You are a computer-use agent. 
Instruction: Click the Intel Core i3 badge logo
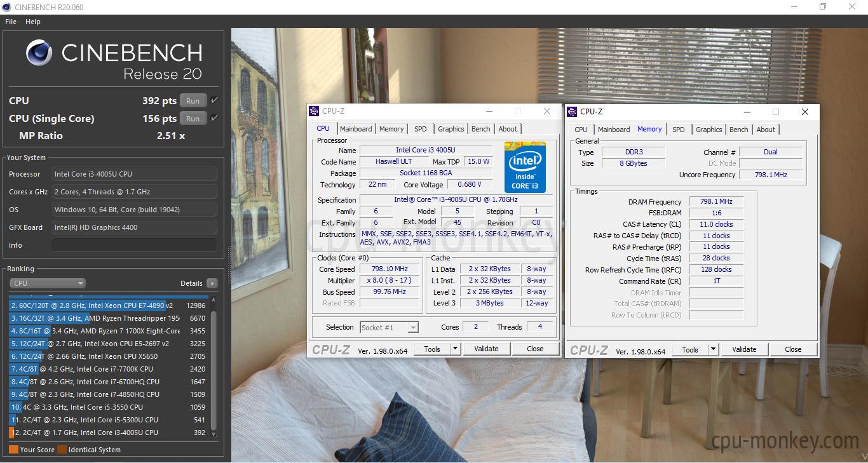pyautogui.click(x=525, y=167)
